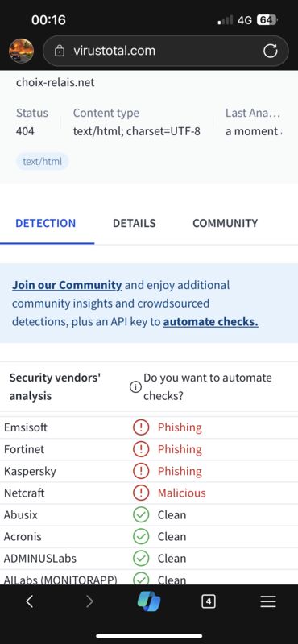Open the profile avatar picture

[22, 51]
